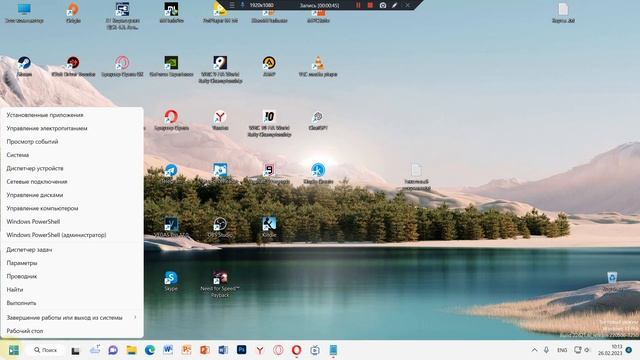Pause the screen recording
The width and height of the screenshot is (640, 360).
(x=358, y=5)
